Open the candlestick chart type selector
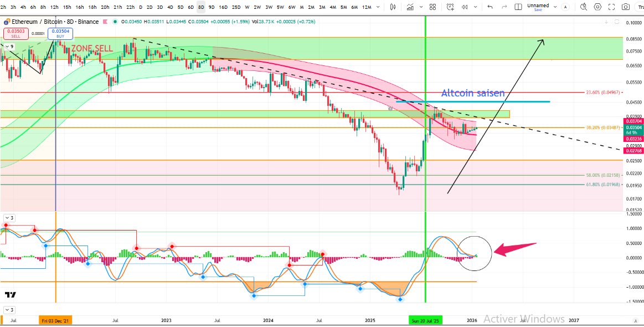 [393, 7]
